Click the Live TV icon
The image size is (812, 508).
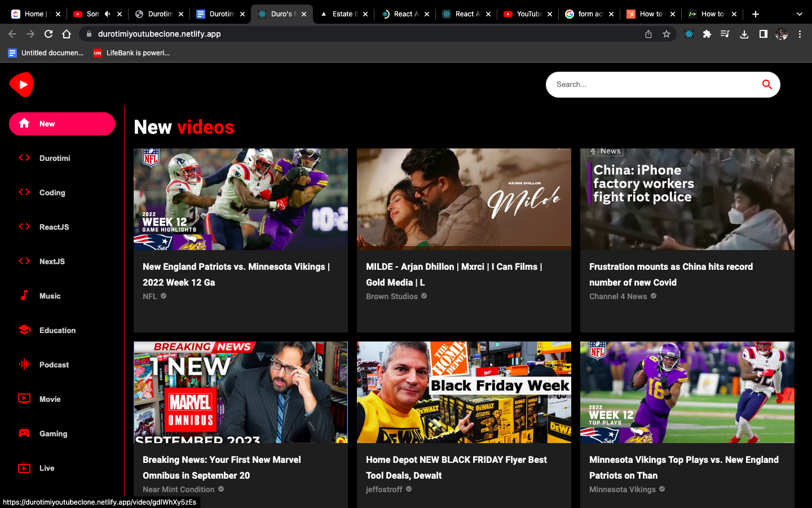coord(24,467)
